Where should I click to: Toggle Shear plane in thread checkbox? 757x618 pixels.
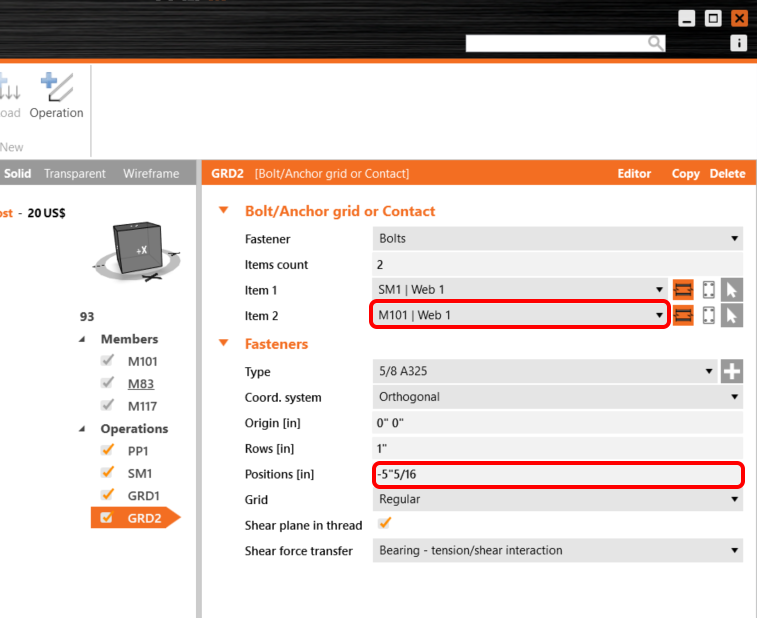385,523
